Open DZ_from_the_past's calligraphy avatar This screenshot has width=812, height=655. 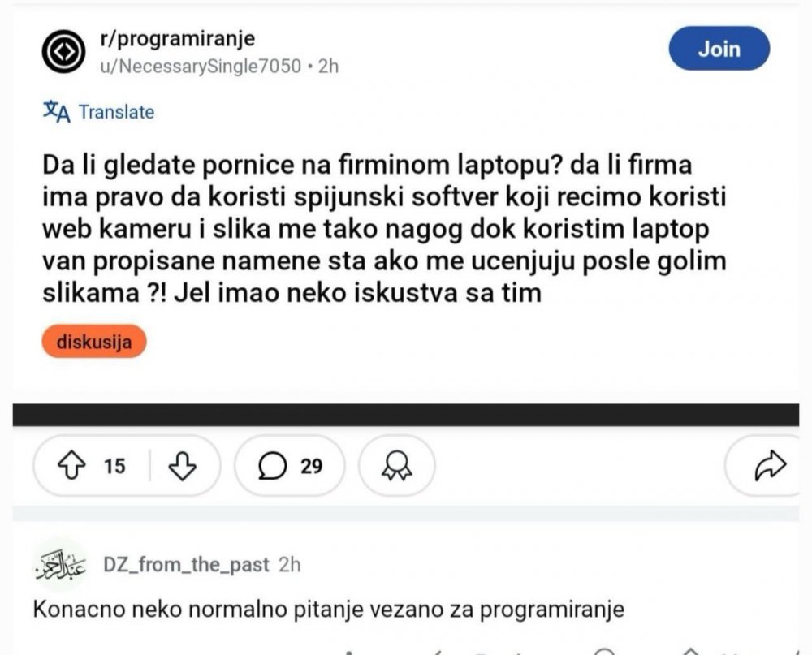[x=61, y=565]
